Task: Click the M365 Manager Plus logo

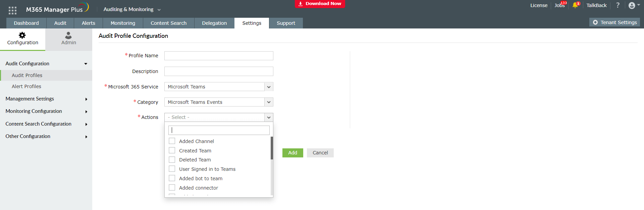Action: tap(57, 8)
